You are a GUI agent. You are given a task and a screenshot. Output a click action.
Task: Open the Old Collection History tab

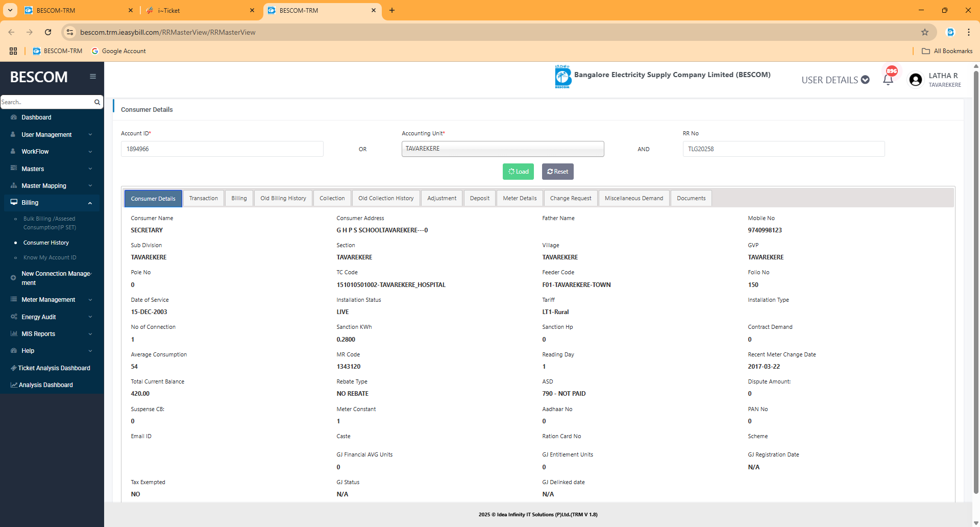coord(386,198)
